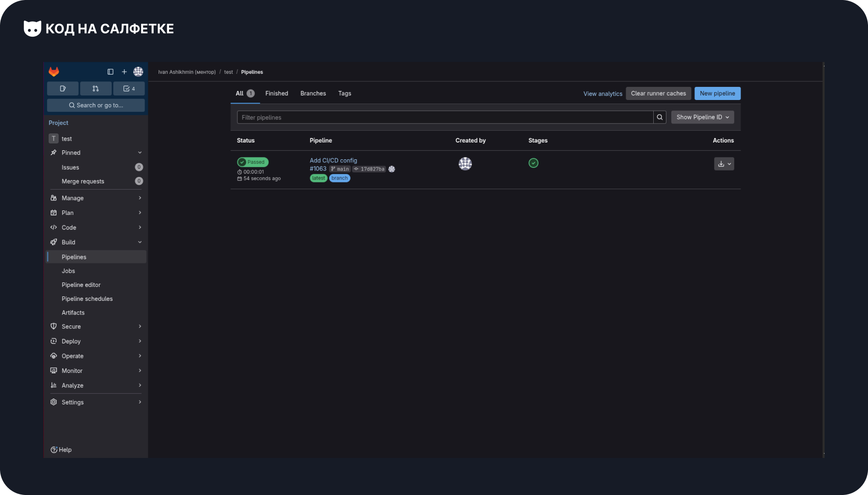Toggle the sidebar collapse icon
Image resolution: width=868 pixels, height=495 pixels.
coord(110,71)
